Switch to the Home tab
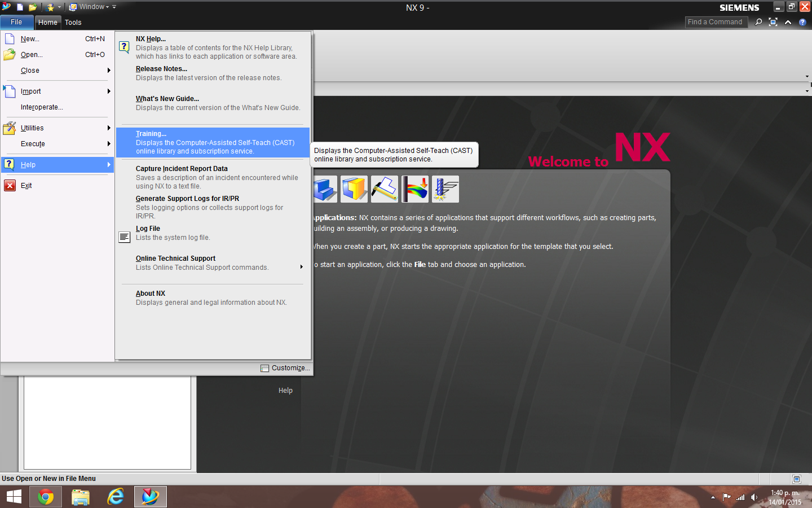The width and height of the screenshot is (812, 508). click(48, 23)
